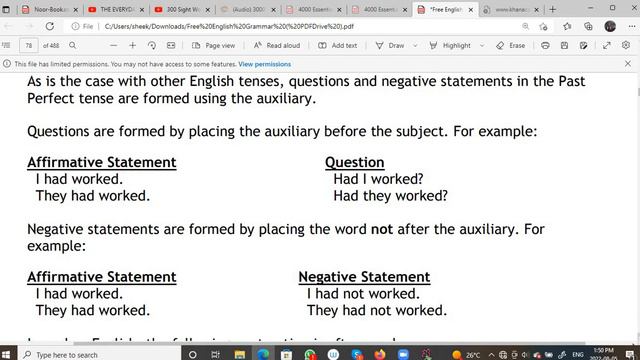Click the volume icon in system tray

(525, 355)
